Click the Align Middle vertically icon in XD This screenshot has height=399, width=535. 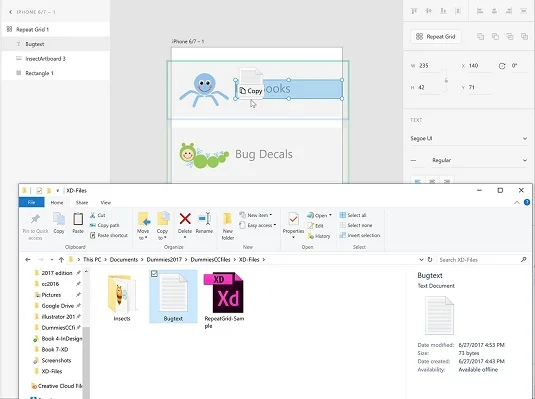(x=429, y=11)
